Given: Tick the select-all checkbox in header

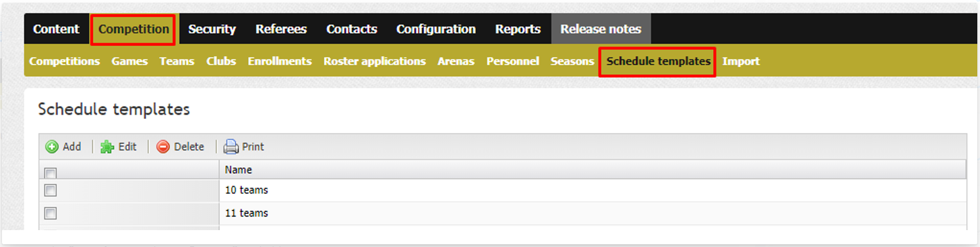Looking at the screenshot, I should [50, 173].
